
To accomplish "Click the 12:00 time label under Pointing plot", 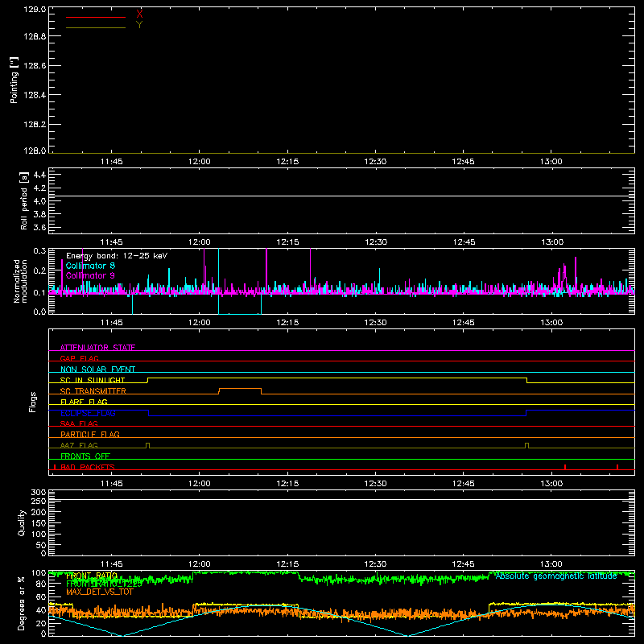I will (199, 162).
